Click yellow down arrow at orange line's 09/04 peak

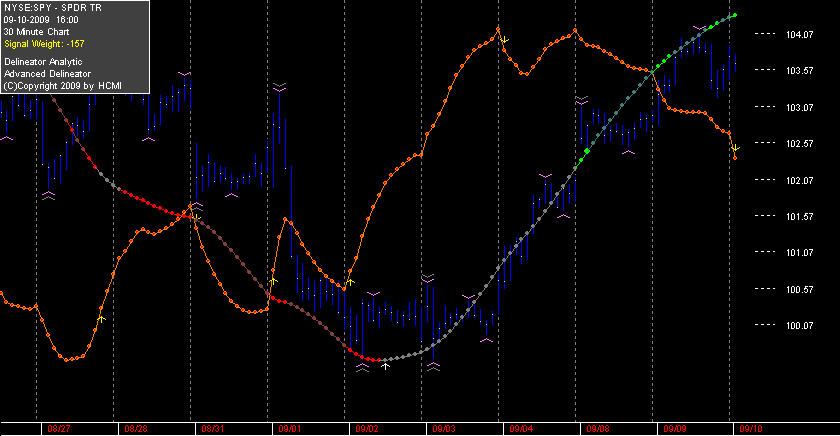[x=504, y=40]
